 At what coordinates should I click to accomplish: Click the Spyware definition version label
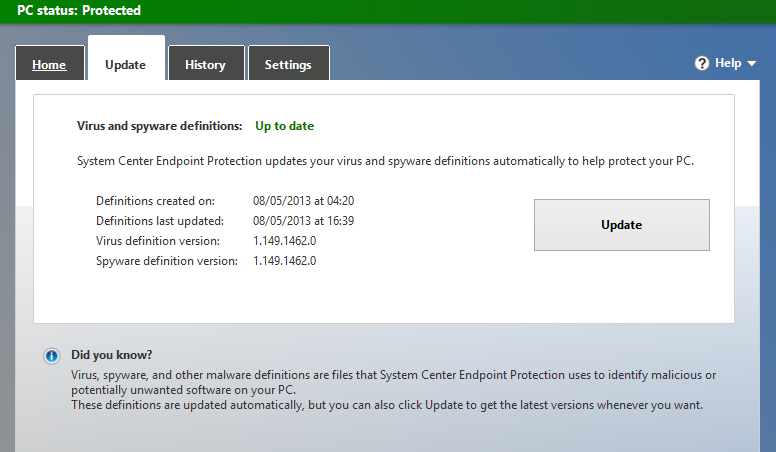(166, 260)
